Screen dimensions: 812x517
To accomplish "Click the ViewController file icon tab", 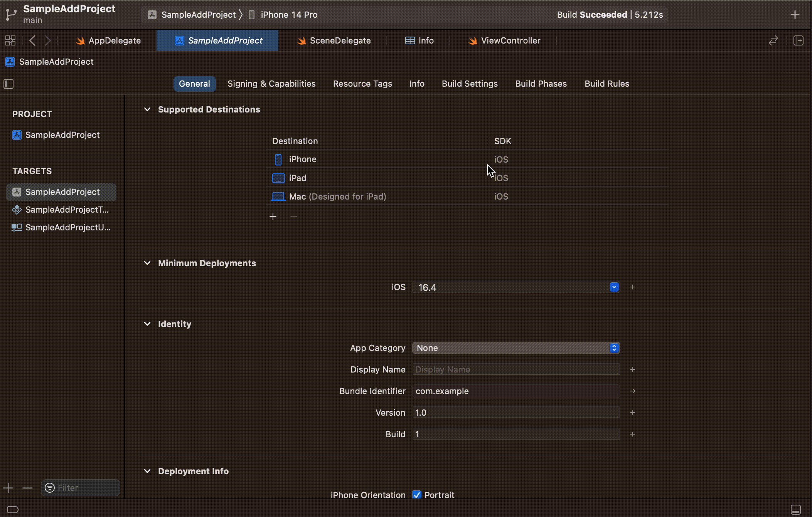I will coord(473,40).
